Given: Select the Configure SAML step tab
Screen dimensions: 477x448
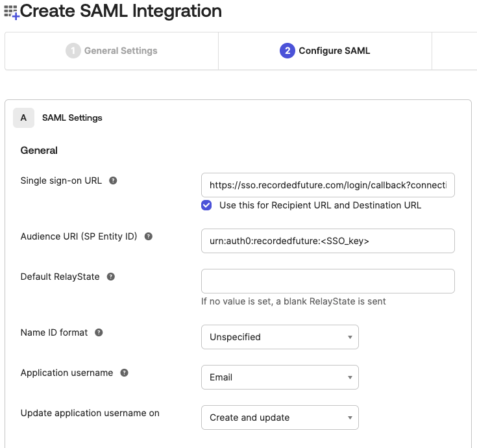Looking at the screenshot, I should pos(324,51).
